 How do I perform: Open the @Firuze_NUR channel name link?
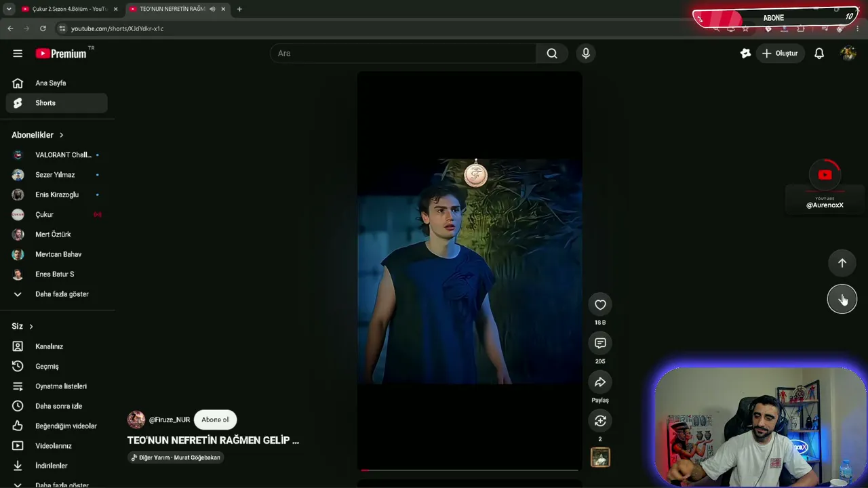click(170, 420)
